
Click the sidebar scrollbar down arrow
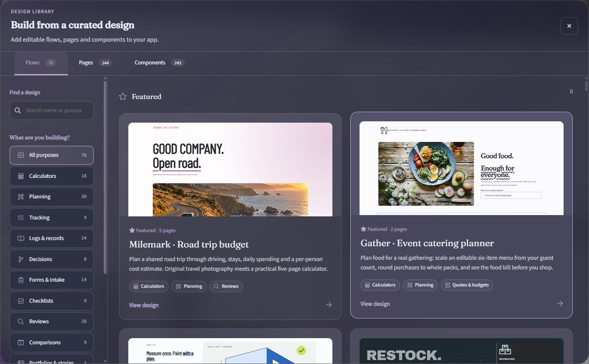(105, 361)
